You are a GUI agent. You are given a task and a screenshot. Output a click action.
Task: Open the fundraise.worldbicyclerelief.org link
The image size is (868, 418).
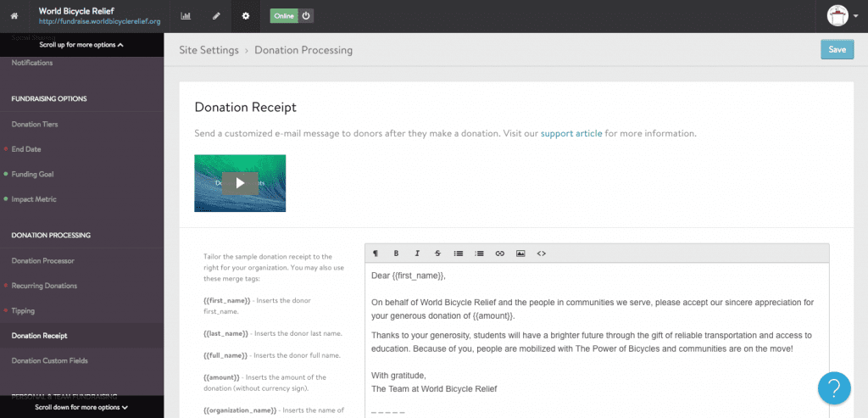pyautogui.click(x=100, y=21)
